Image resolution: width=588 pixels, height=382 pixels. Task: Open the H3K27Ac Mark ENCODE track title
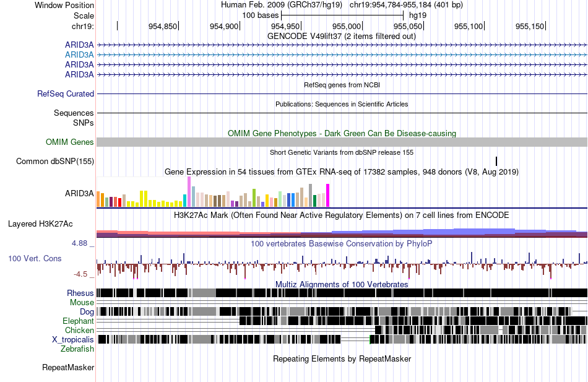(341, 215)
